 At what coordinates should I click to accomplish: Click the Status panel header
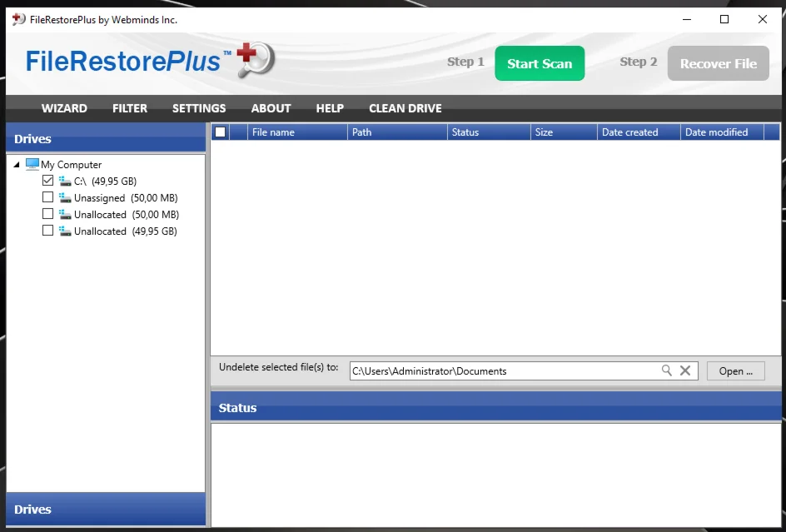[495, 407]
